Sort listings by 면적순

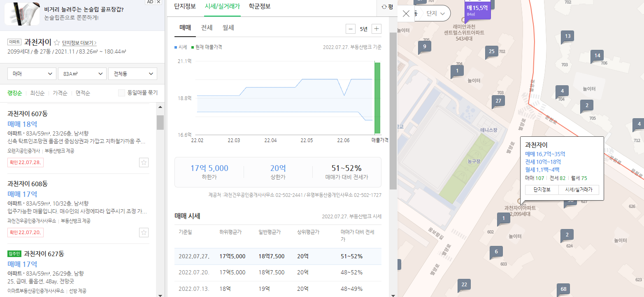pyautogui.click(x=83, y=93)
